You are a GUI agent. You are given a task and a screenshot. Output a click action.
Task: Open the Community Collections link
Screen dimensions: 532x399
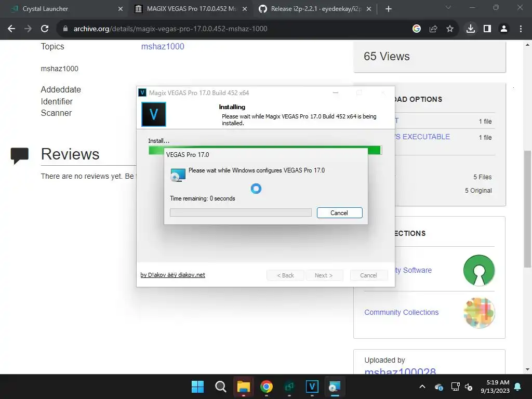click(x=402, y=312)
